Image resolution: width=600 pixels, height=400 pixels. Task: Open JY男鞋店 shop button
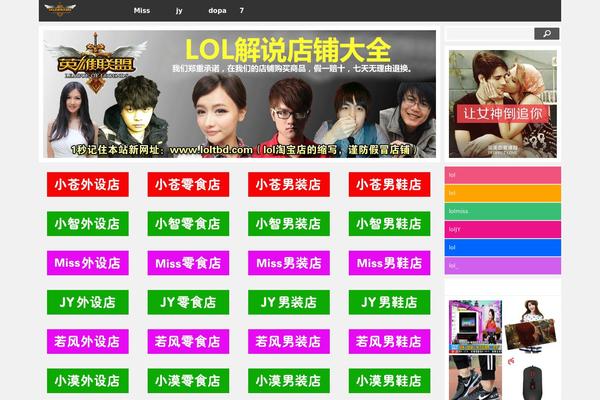(x=389, y=302)
